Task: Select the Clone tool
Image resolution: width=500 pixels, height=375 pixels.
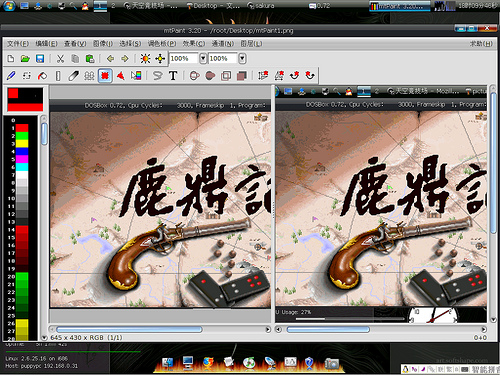Action: pyautogui.click(x=89, y=76)
